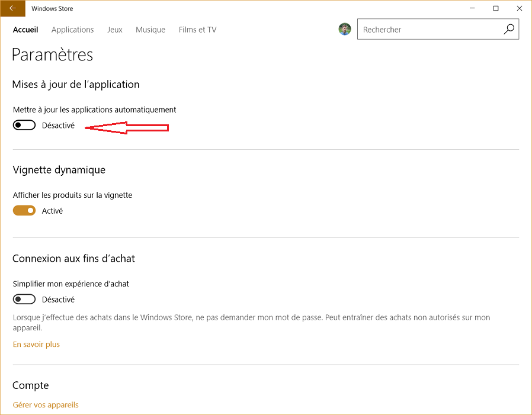Click the Paramètres page title
The image size is (532, 415).
click(x=52, y=54)
